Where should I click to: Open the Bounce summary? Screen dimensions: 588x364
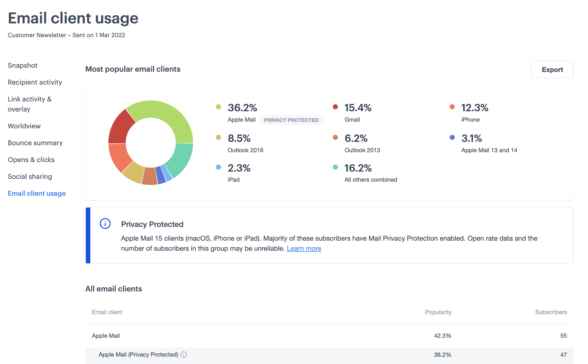coord(35,143)
